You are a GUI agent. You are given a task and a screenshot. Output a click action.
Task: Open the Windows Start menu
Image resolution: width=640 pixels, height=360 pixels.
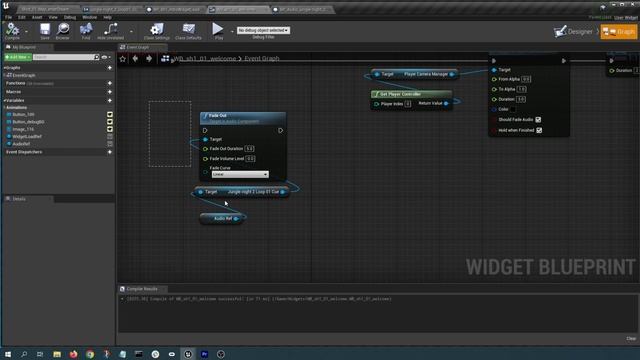click(x=8, y=354)
